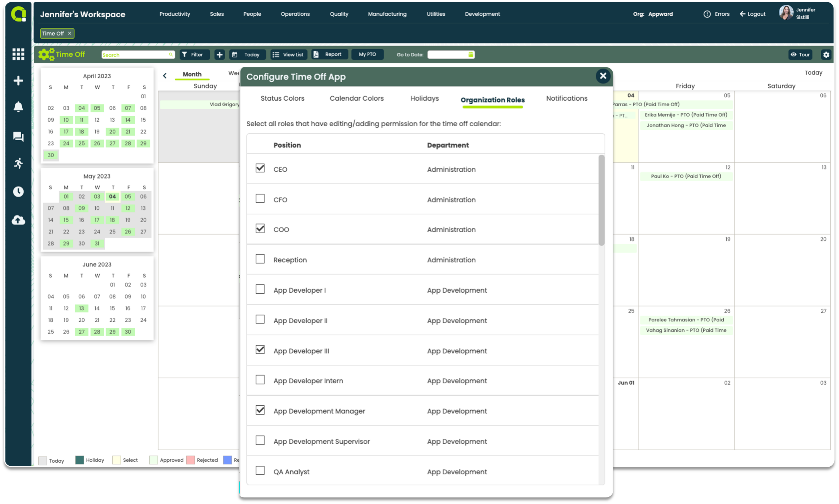Open the People menu
The image size is (839, 504).
[252, 14]
